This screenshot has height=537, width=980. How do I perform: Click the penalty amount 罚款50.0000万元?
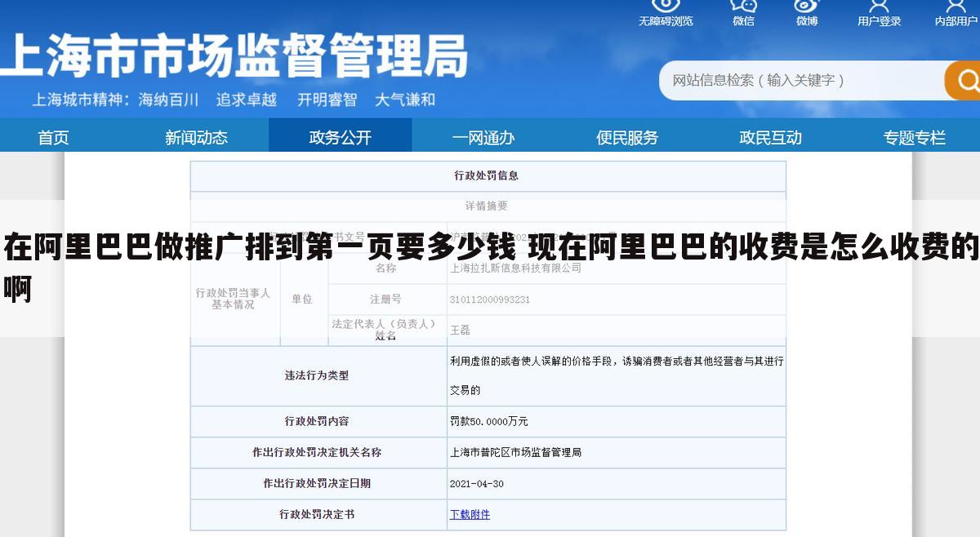pos(489,421)
